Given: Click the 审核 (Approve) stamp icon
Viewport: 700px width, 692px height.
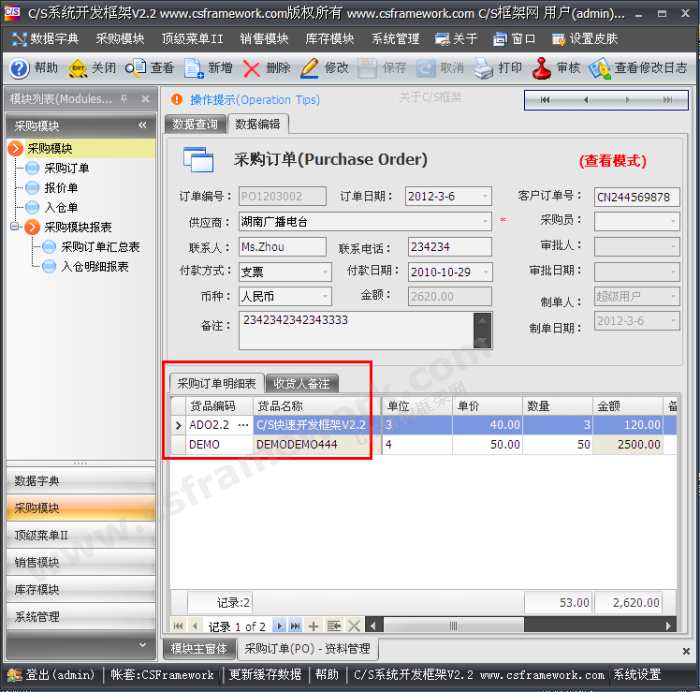Looking at the screenshot, I should tap(542, 68).
